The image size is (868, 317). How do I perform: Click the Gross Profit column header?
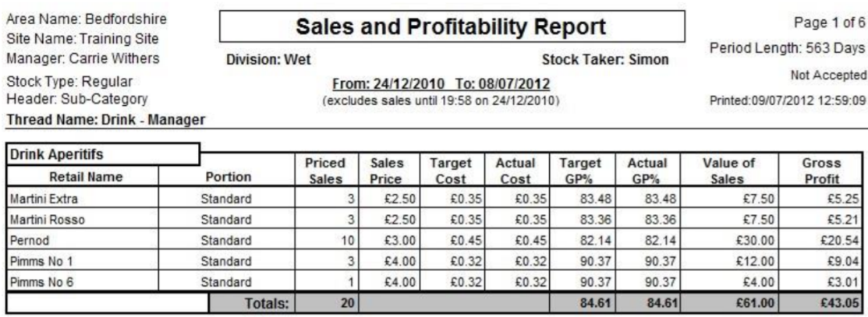[821, 171]
